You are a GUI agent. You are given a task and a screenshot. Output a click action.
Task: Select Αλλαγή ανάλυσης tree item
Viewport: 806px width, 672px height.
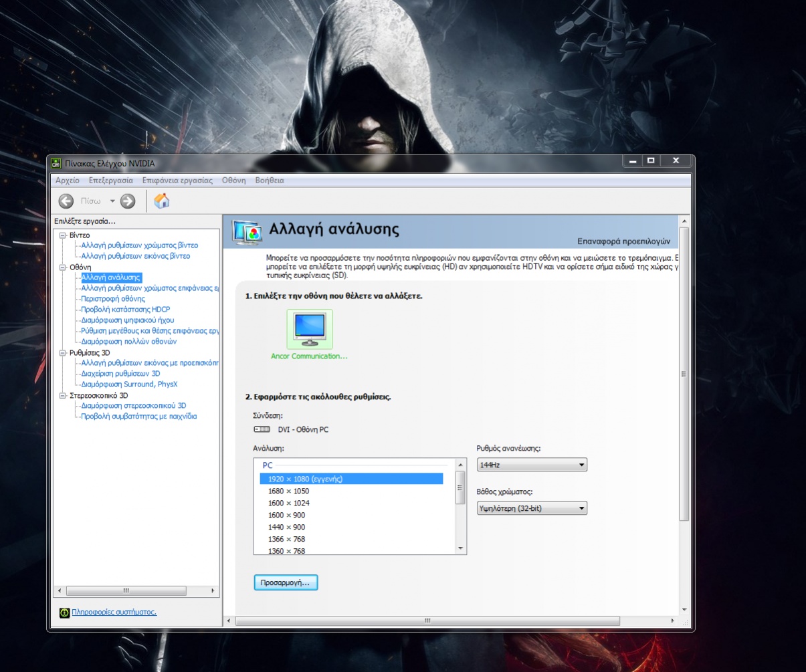click(x=110, y=277)
